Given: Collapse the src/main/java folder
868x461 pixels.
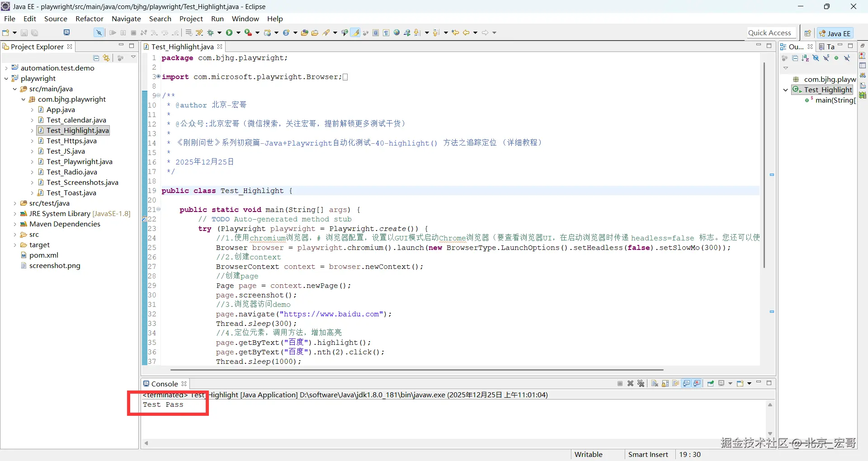Looking at the screenshot, I should (15, 89).
